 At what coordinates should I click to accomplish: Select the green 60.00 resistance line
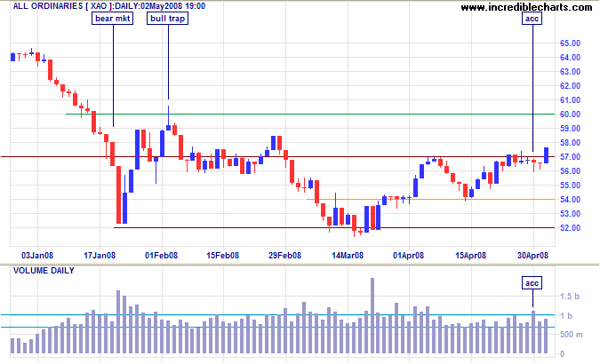point(310,114)
